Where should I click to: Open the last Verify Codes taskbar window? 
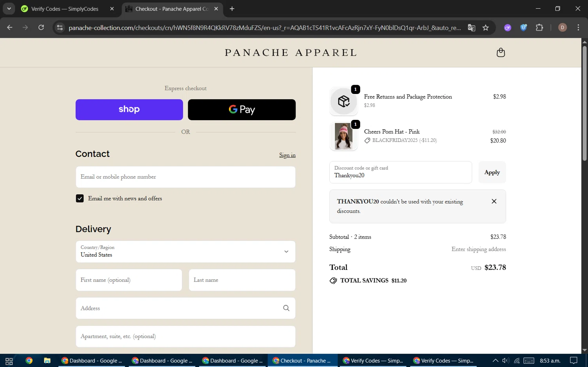point(443,361)
